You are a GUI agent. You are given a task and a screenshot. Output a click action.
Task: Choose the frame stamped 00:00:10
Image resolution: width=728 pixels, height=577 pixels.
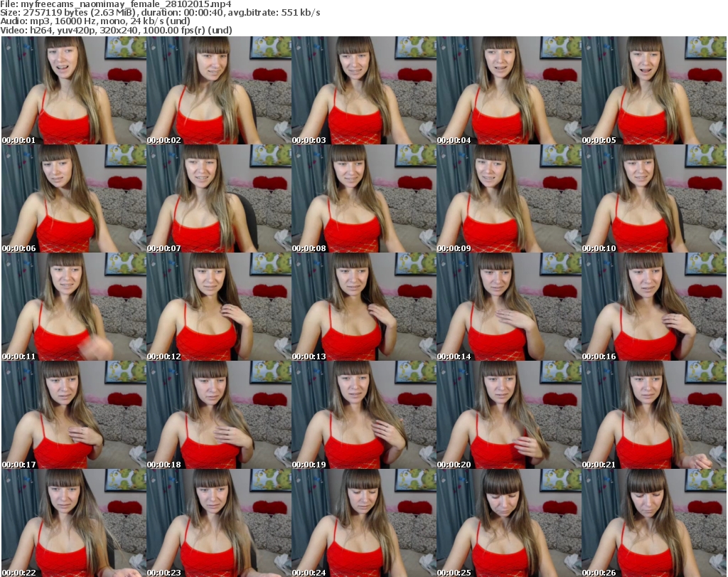(x=654, y=198)
